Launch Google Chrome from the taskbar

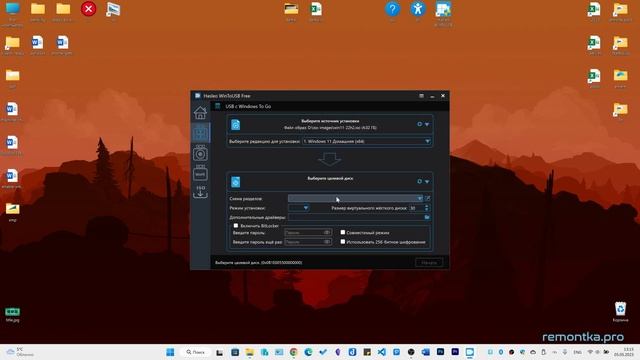(293, 352)
